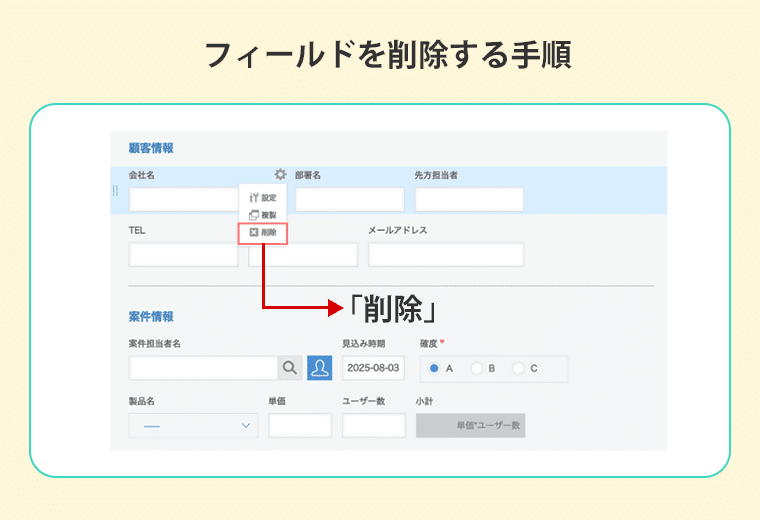Focus the 先方担当者 input field
This screenshot has width=760, height=520.
(469, 199)
